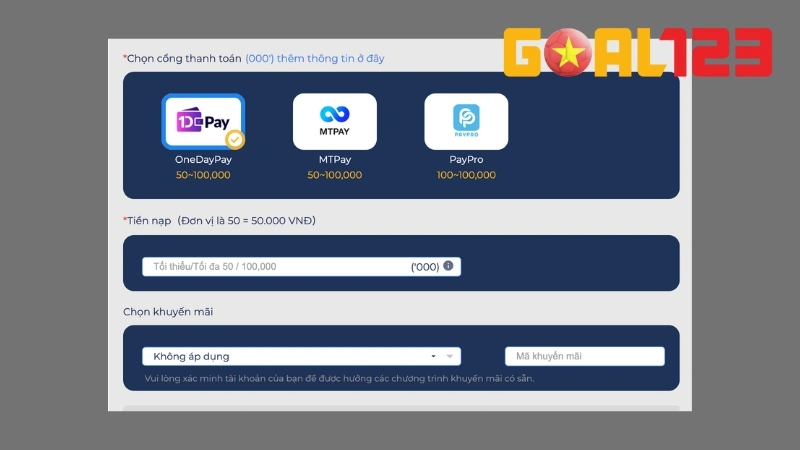This screenshot has width=800, height=450.
Task: Pick the PayPro payment gateway icon
Action: 466,121
